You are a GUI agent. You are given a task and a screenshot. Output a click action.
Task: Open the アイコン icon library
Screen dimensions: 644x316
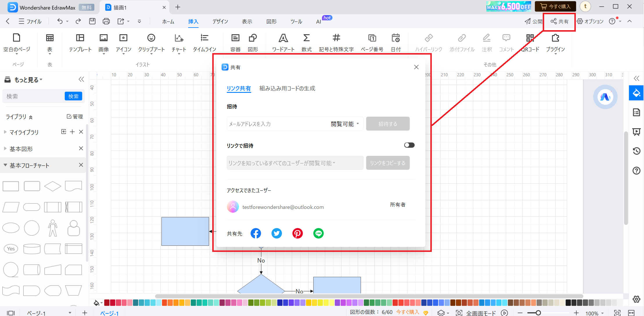(123, 43)
